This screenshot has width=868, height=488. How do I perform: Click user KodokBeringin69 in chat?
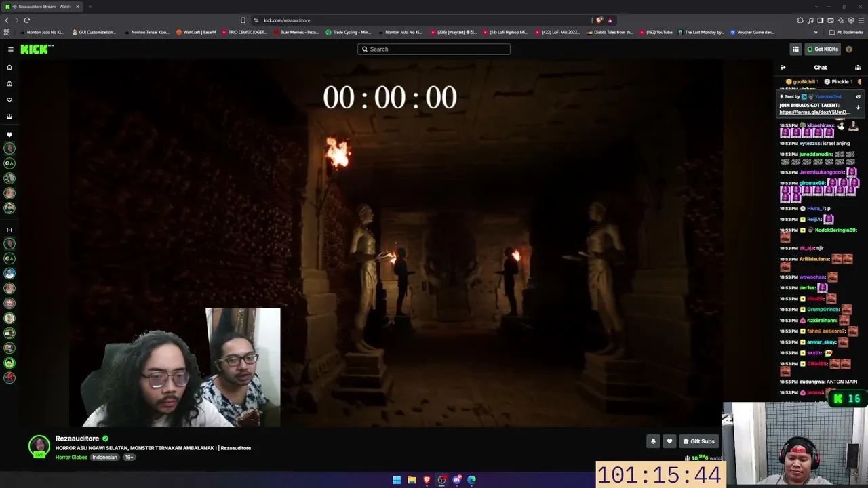click(835, 230)
